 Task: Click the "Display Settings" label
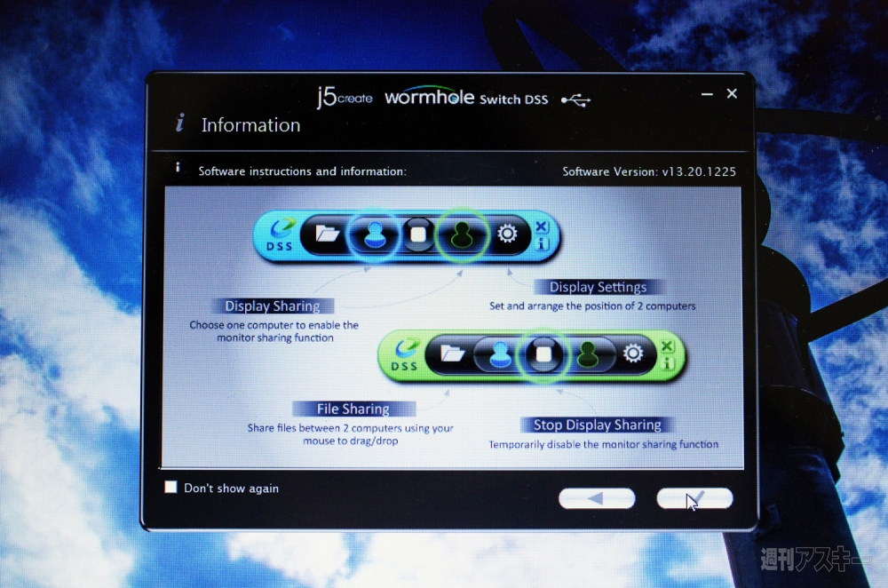(598, 287)
